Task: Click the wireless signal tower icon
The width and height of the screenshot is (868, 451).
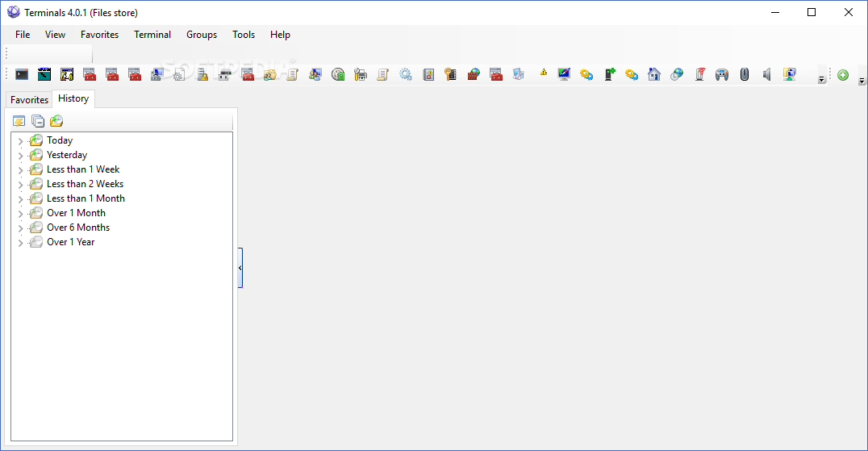Action: pyautogui.click(x=699, y=74)
